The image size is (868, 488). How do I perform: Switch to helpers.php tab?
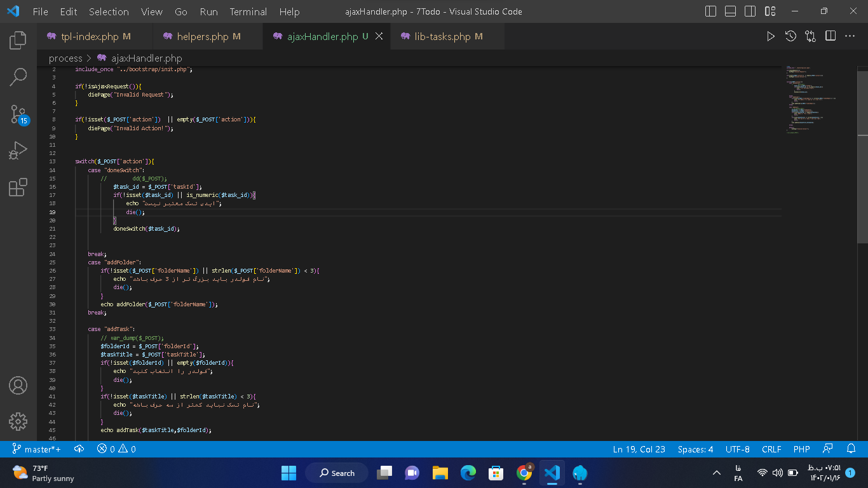[208, 36]
